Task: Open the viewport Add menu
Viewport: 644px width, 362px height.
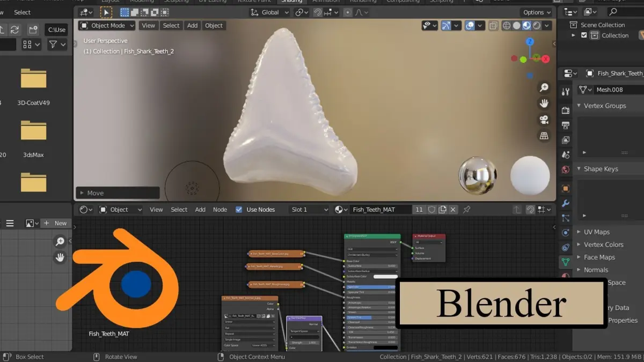Action: point(192,25)
